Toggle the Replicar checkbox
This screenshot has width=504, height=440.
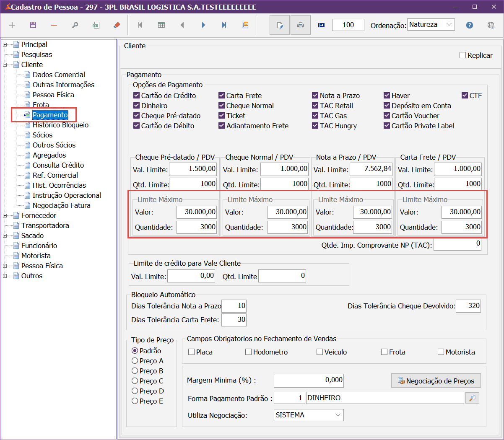463,55
